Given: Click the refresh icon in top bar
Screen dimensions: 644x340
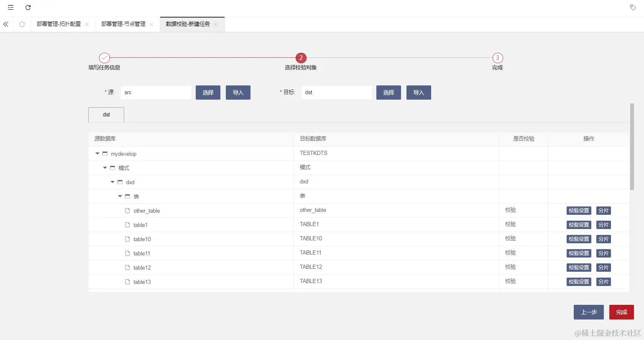Looking at the screenshot, I should click(28, 8).
